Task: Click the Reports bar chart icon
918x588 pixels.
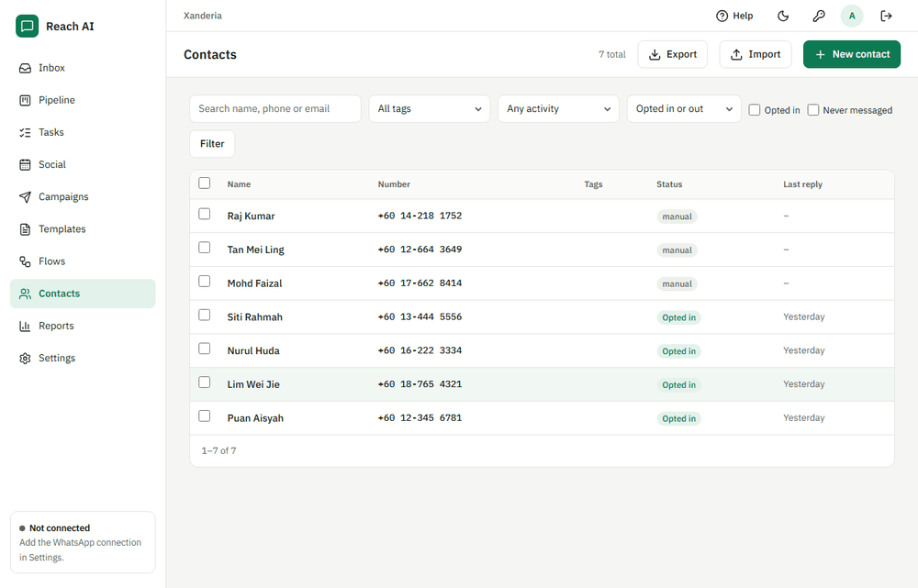Action: click(x=25, y=326)
